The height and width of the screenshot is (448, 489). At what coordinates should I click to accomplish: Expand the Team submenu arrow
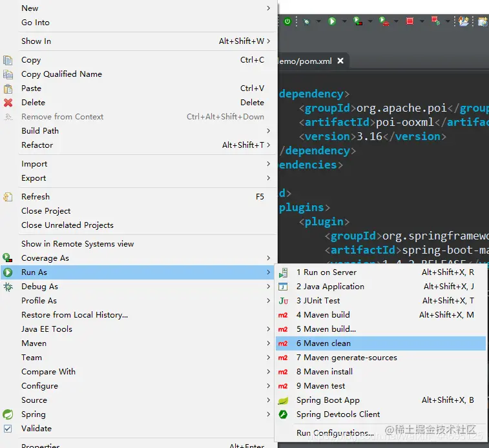pos(269,358)
